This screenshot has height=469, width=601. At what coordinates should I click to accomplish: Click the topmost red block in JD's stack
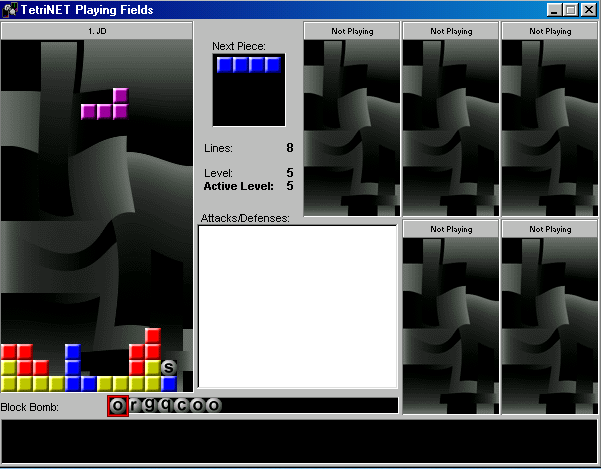(x=153, y=336)
